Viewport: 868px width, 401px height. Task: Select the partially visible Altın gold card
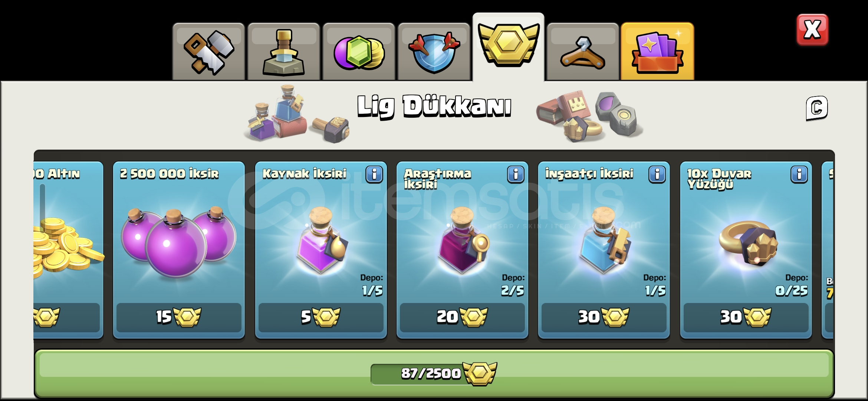(x=68, y=250)
